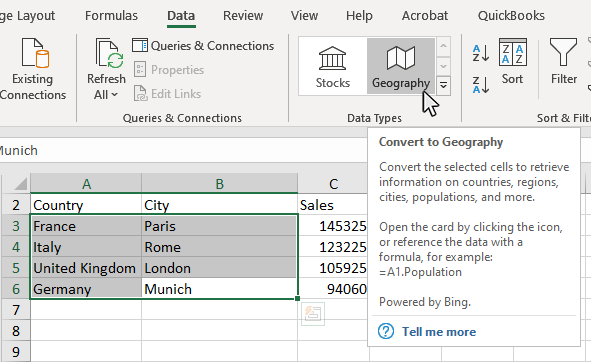
Task: Select row 6 header
Action: click(15, 289)
